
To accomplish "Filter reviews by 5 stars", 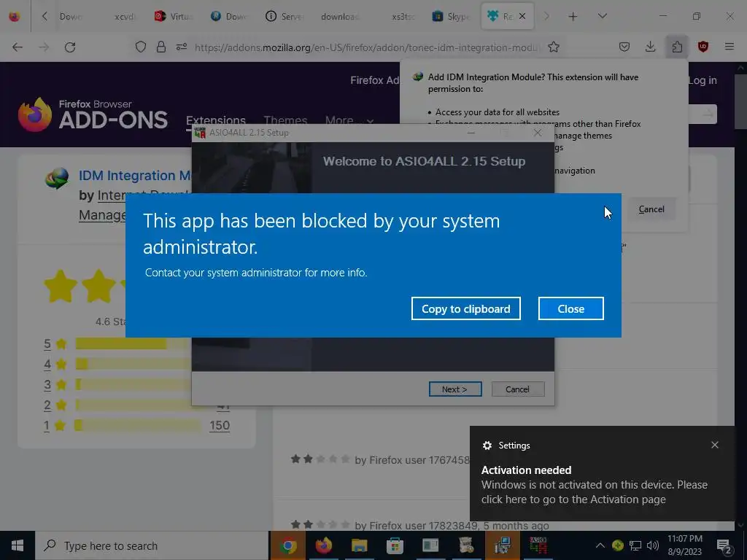I will [x=47, y=344].
